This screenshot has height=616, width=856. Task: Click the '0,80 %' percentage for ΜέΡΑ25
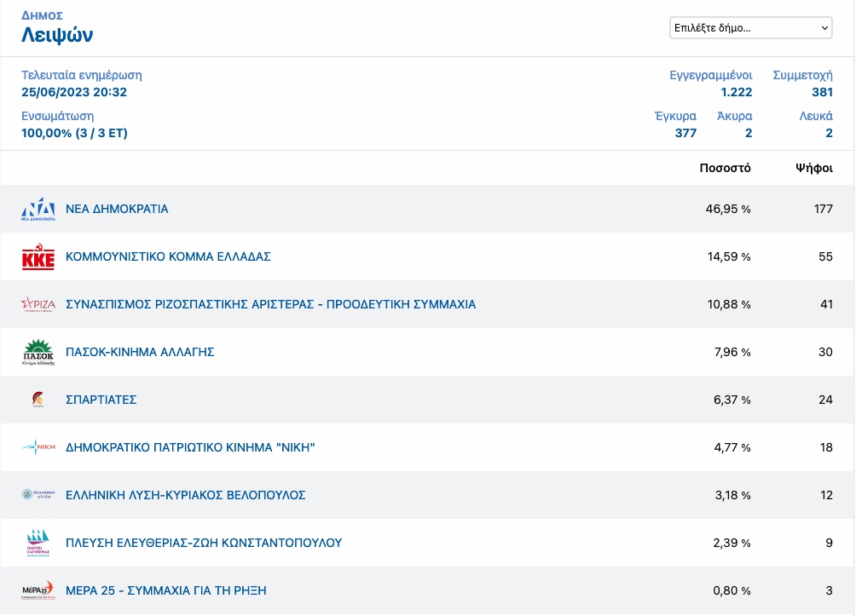[732, 590]
